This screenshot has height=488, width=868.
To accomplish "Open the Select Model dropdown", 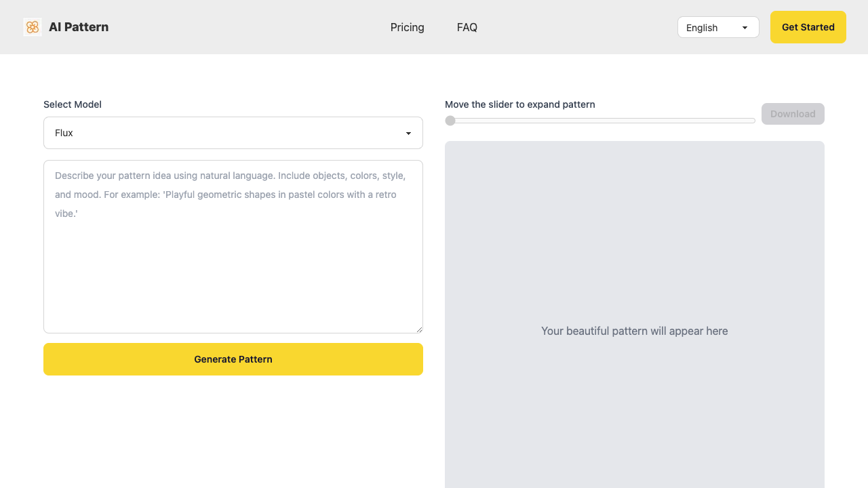I will 233,133.
